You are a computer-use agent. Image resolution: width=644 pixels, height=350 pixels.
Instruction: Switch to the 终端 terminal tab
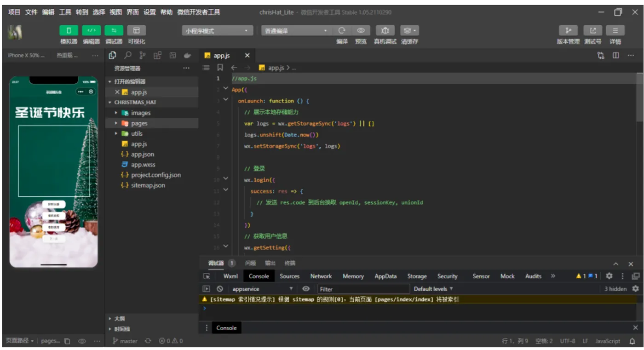pyautogui.click(x=290, y=264)
